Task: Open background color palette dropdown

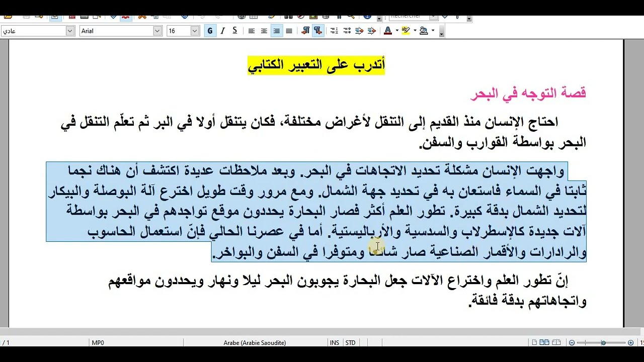Action: pyautogui.click(x=433, y=31)
